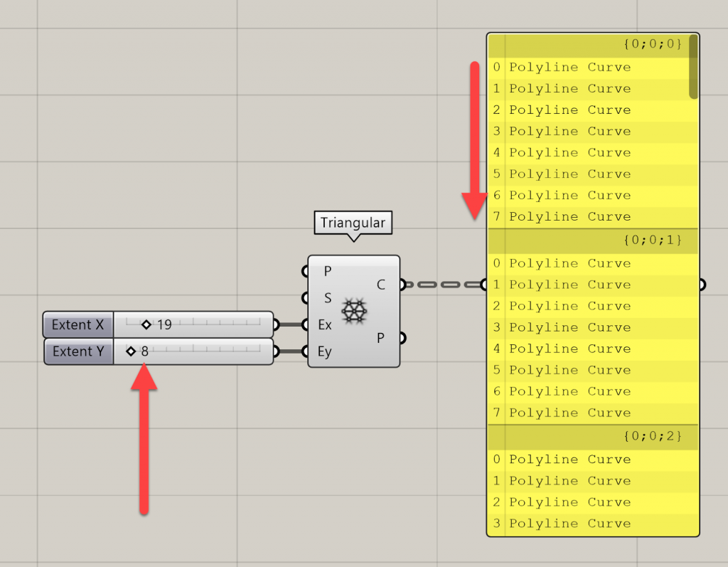
Task: Select the Extent X slider name label
Action: tap(77, 324)
